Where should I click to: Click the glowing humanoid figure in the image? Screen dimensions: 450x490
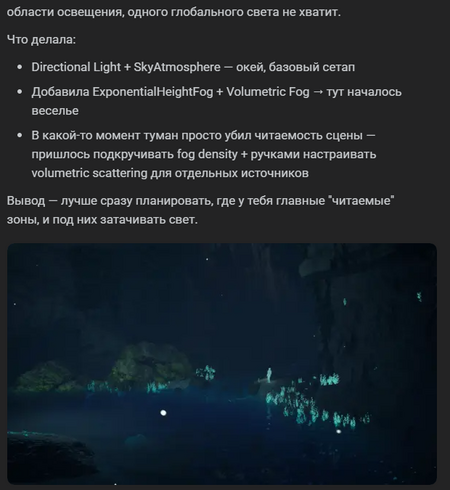coord(269,375)
